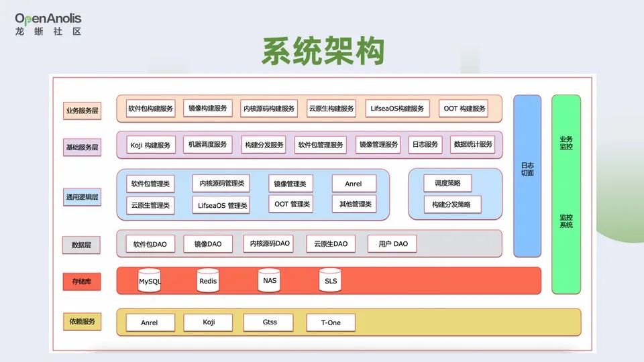Click the 构建分发策略 box
Screen dimensions: 644x362
(x=452, y=204)
